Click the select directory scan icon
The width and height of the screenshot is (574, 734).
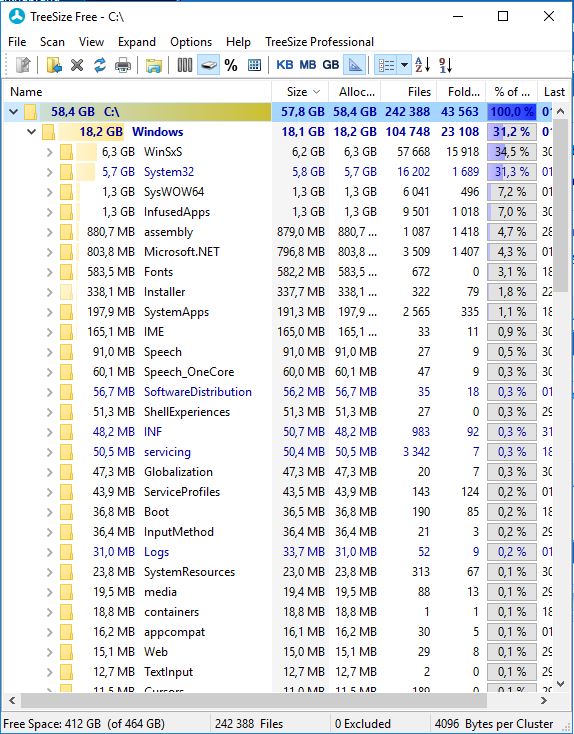pyautogui.click(x=54, y=65)
